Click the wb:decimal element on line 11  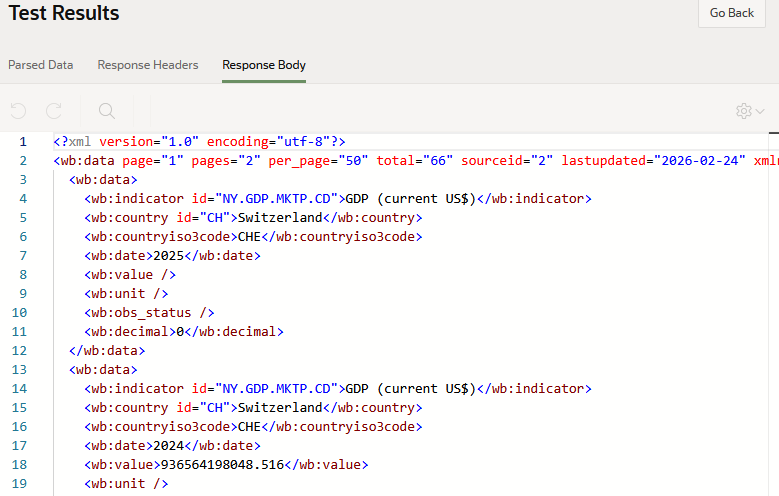click(x=184, y=332)
